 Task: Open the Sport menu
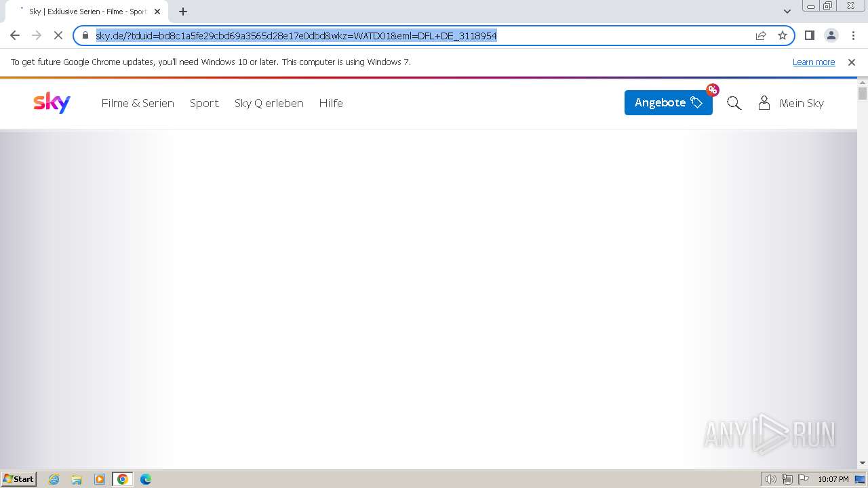point(204,103)
